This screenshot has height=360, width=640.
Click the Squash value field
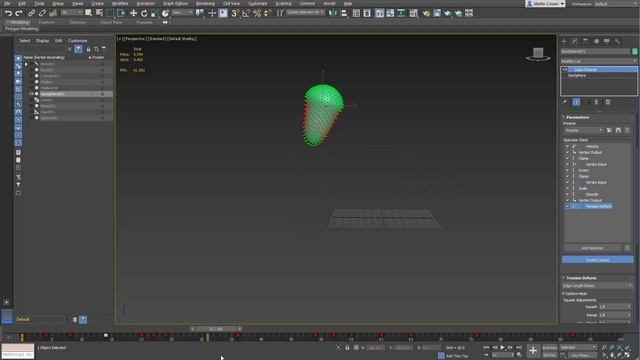click(x=613, y=307)
